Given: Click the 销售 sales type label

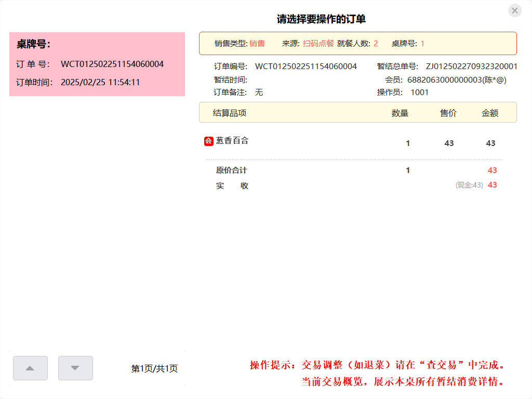Looking at the screenshot, I should (258, 44).
